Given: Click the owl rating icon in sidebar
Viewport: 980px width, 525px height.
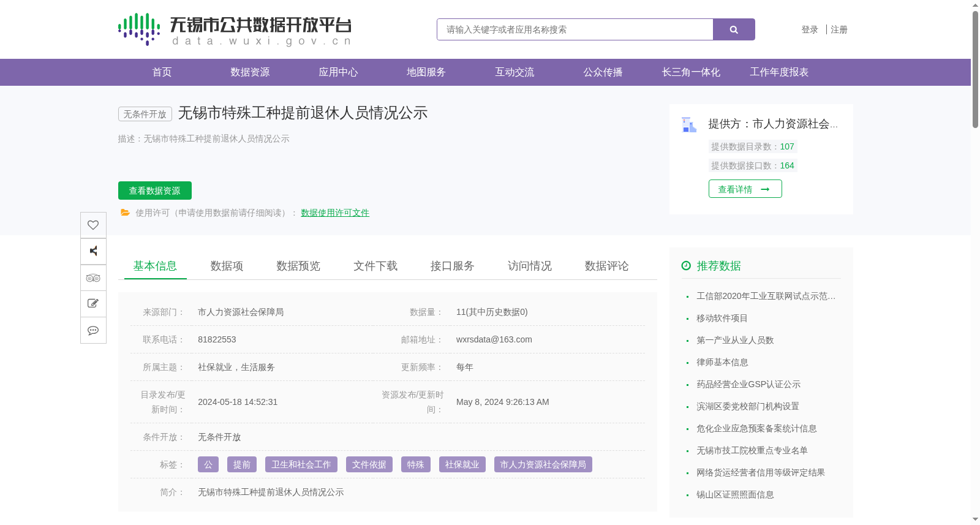Looking at the screenshot, I should pos(93,278).
